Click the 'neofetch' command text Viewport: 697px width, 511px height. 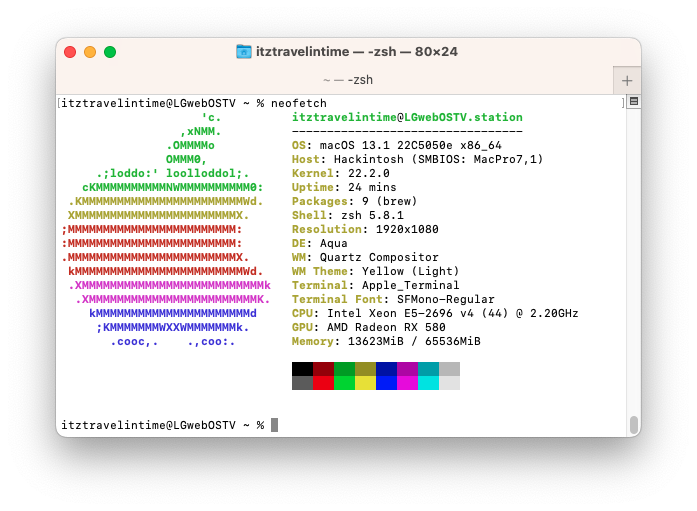pos(299,104)
